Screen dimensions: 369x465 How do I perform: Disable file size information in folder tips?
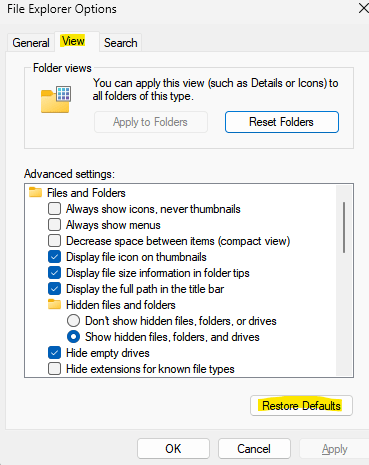[54, 273]
